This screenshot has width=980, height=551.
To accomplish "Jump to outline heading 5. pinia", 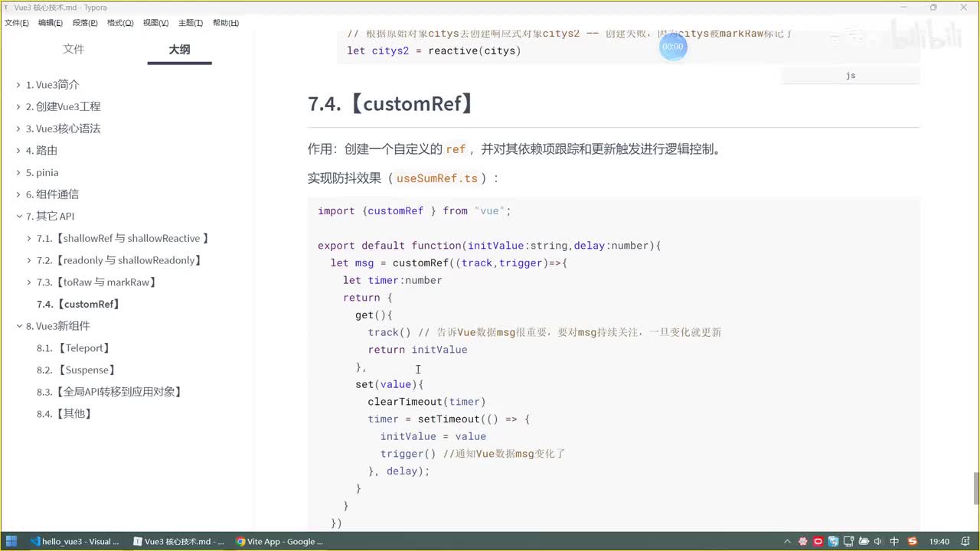I will (42, 172).
